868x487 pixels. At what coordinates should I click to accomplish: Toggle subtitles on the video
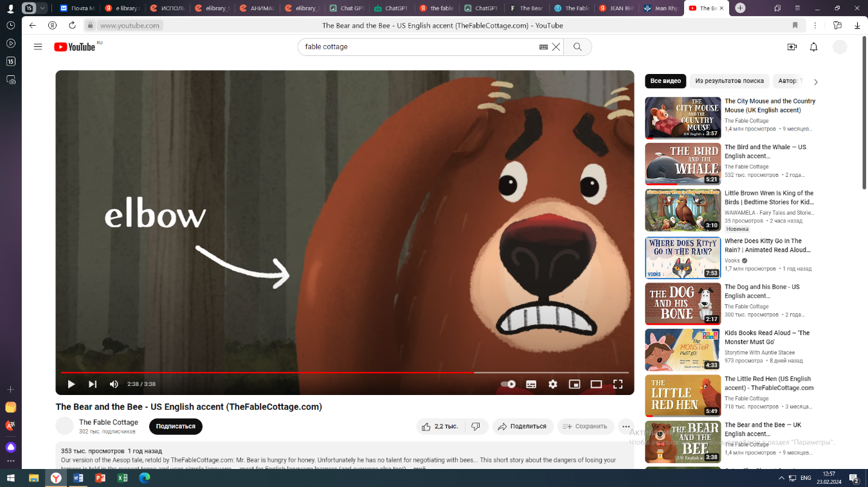pos(531,384)
